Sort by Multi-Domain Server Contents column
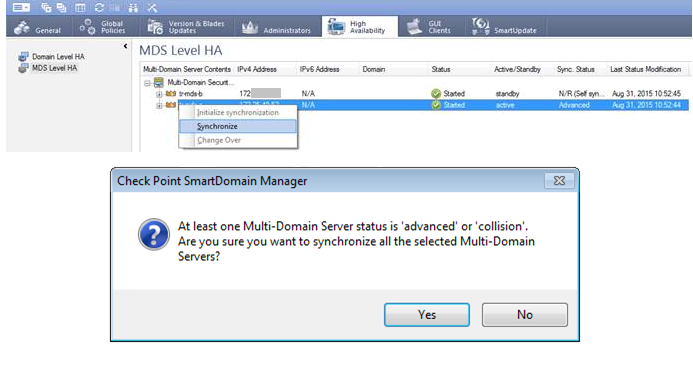 (x=187, y=69)
